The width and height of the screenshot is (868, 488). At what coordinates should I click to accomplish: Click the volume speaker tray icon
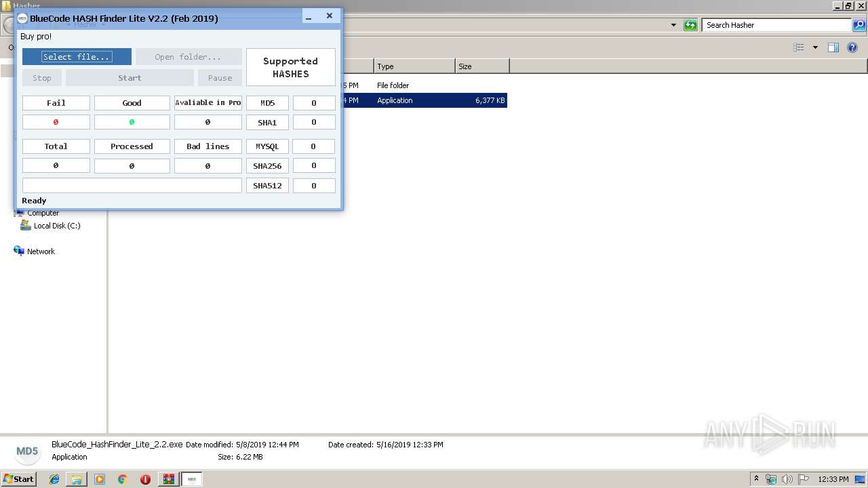tap(787, 479)
